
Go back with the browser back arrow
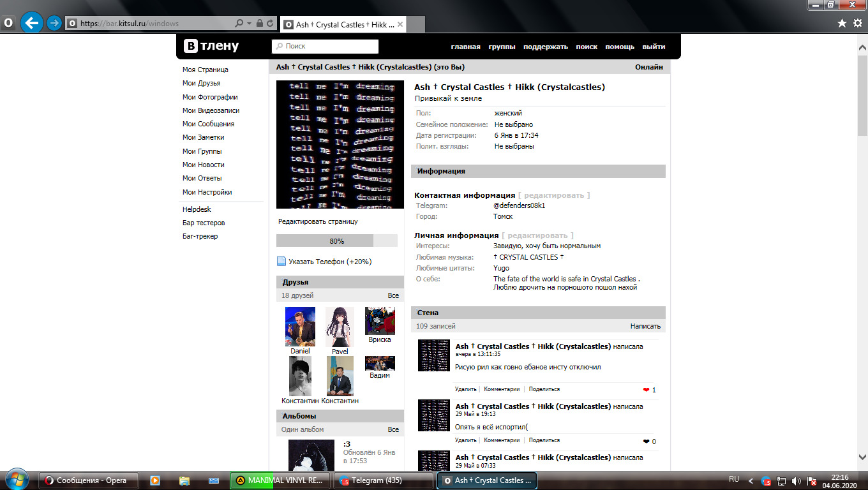31,23
